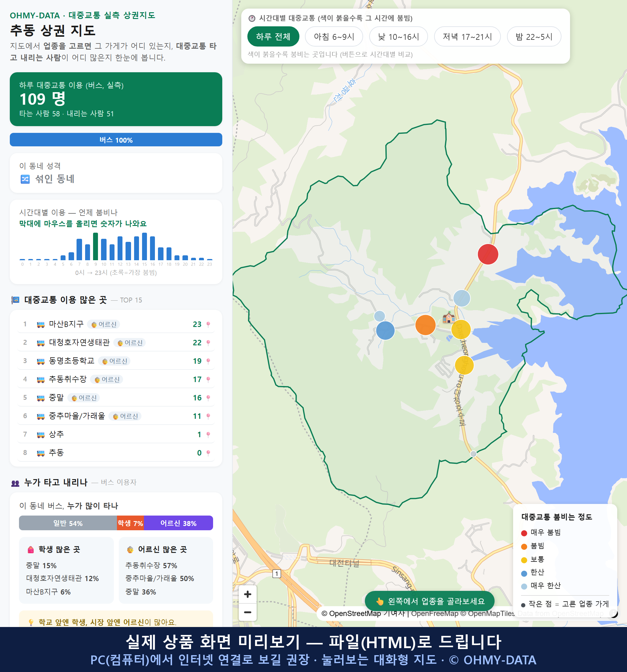Click the 일반 54% gray segment

tap(68, 523)
